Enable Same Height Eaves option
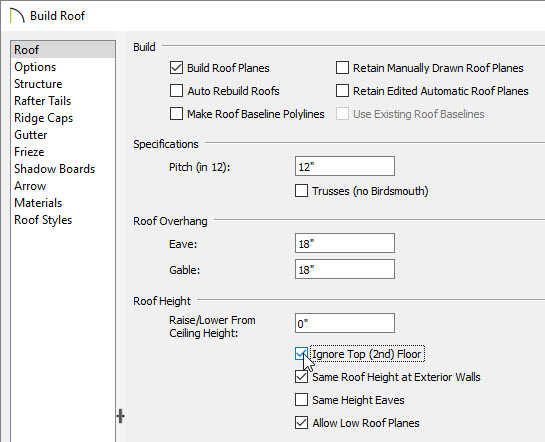 pyautogui.click(x=301, y=400)
